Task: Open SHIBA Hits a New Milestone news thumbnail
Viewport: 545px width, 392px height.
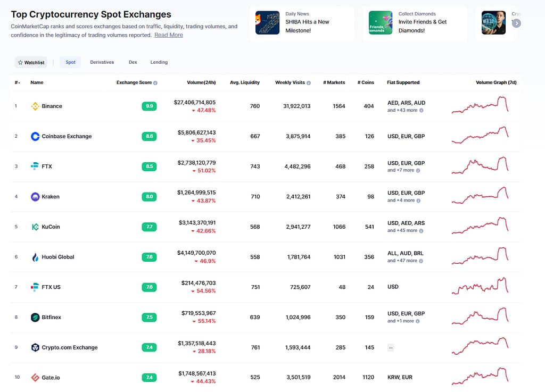Action: [x=267, y=22]
